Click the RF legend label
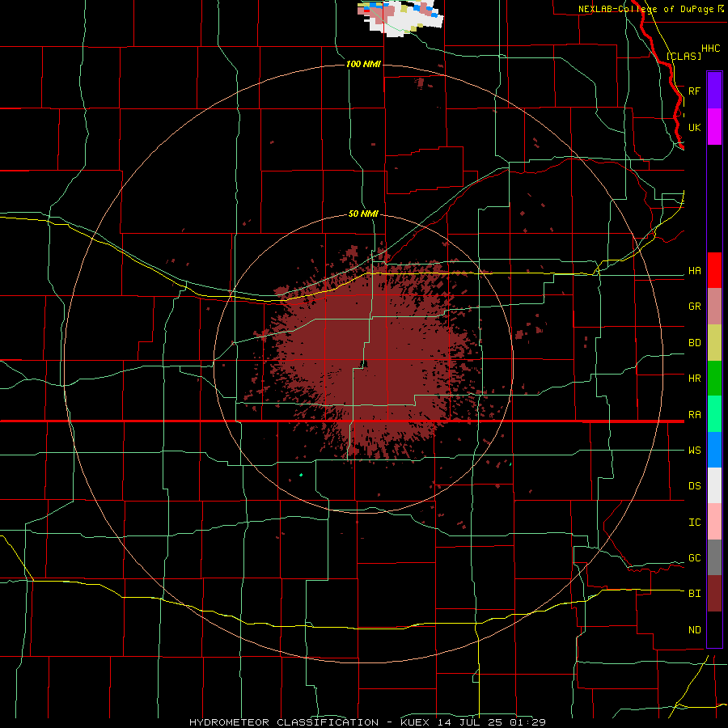 [694, 91]
